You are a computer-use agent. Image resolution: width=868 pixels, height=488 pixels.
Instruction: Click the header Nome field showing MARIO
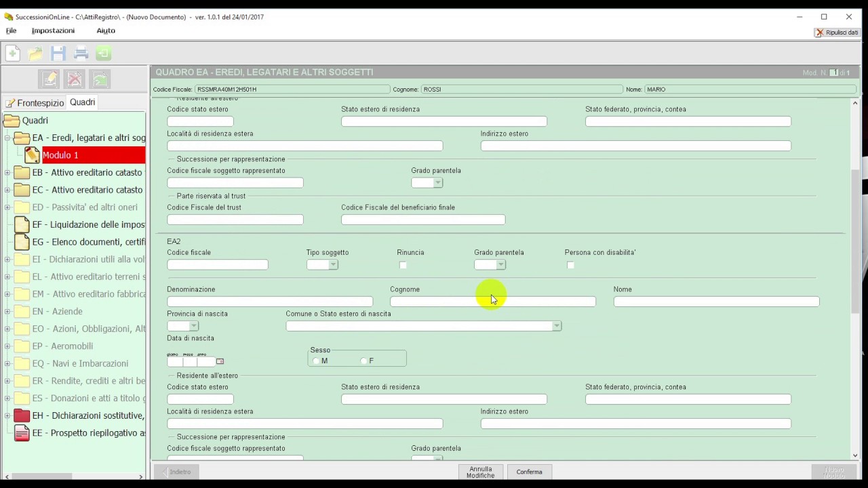pyautogui.click(x=750, y=89)
